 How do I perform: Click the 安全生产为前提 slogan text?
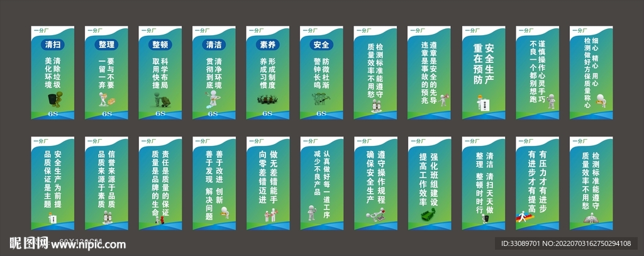point(57,179)
